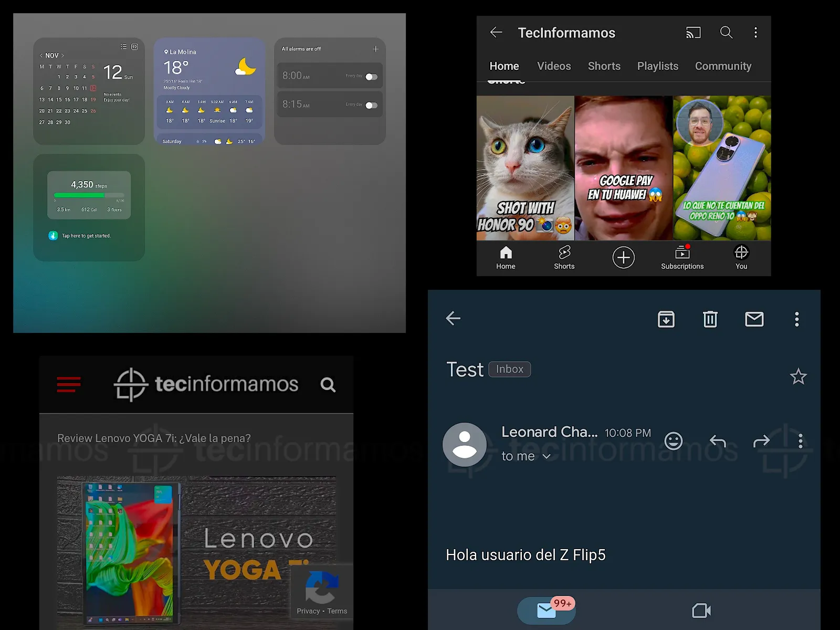Mark email as unread envelope icon
Viewport: 840px width, 630px height.
(754, 319)
